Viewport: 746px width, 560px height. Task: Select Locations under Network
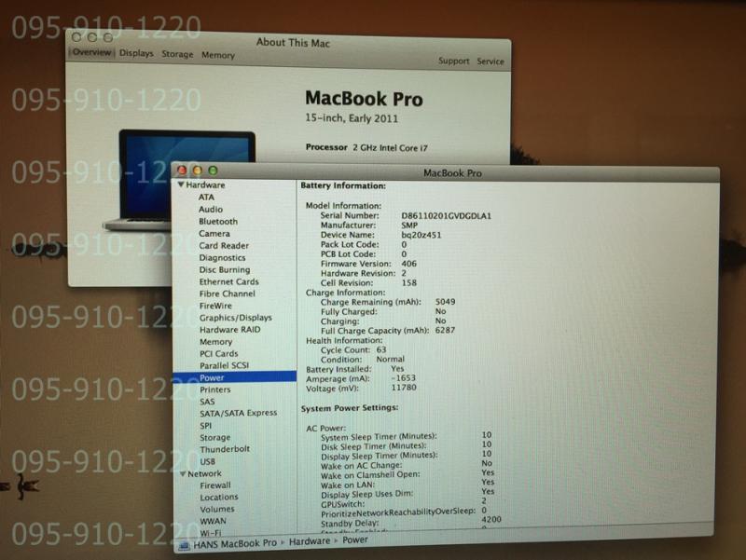(x=219, y=498)
